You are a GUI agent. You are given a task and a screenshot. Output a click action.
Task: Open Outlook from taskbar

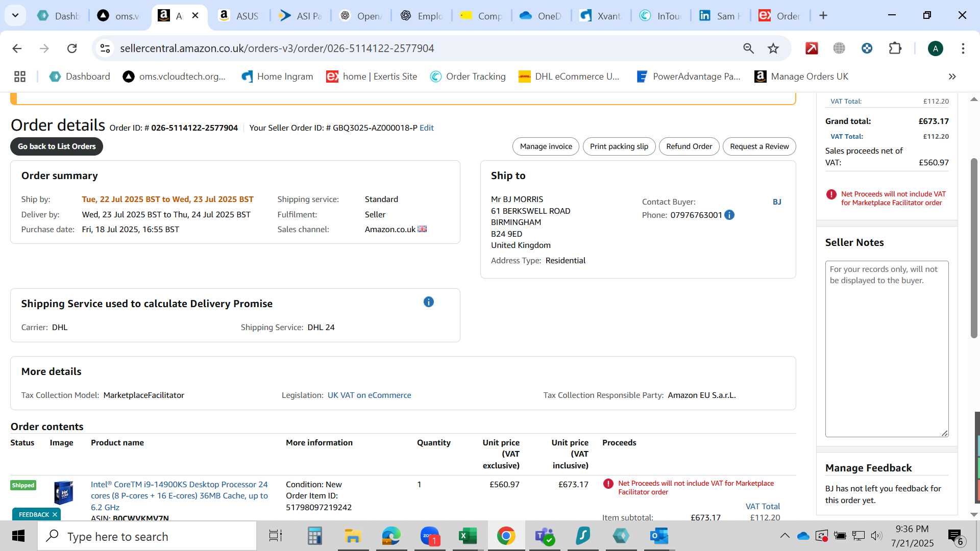(x=659, y=536)
